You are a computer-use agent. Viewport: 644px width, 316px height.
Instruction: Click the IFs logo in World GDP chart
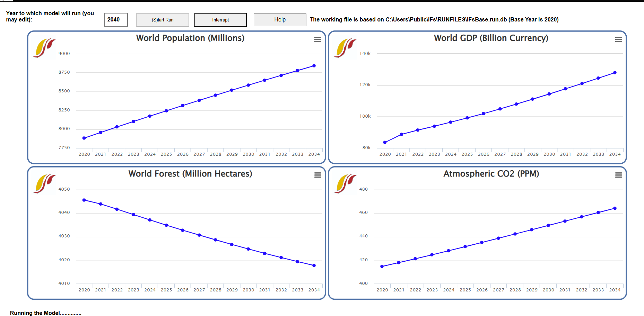point(345,48)
